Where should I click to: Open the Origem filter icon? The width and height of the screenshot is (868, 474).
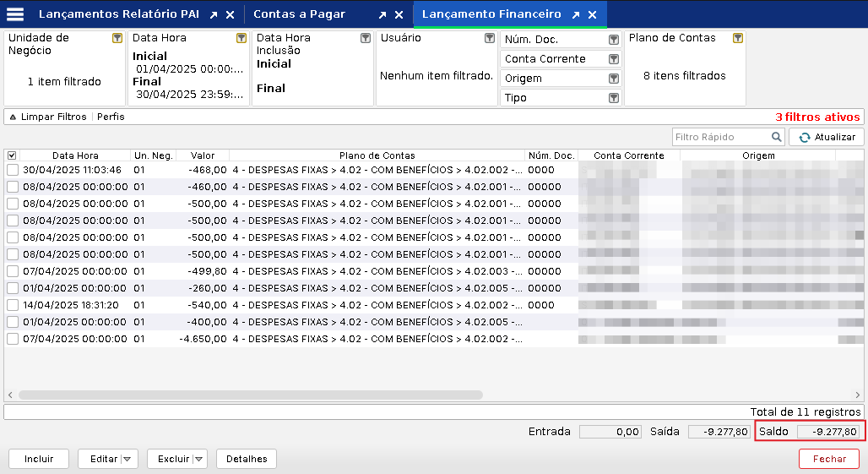tap(613, 79)
